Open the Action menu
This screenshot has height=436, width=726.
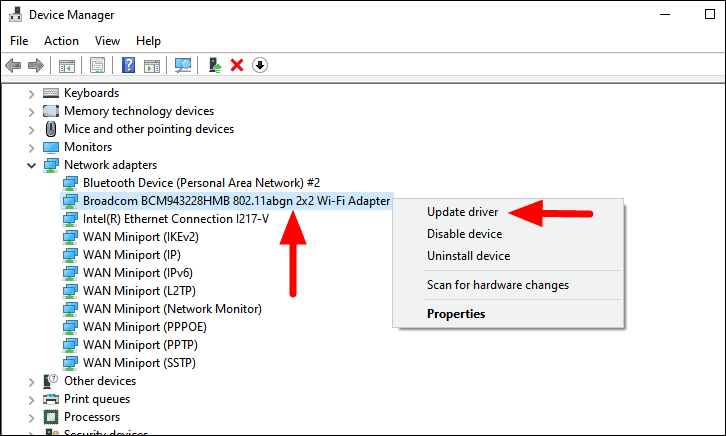[x=61, y=41]
